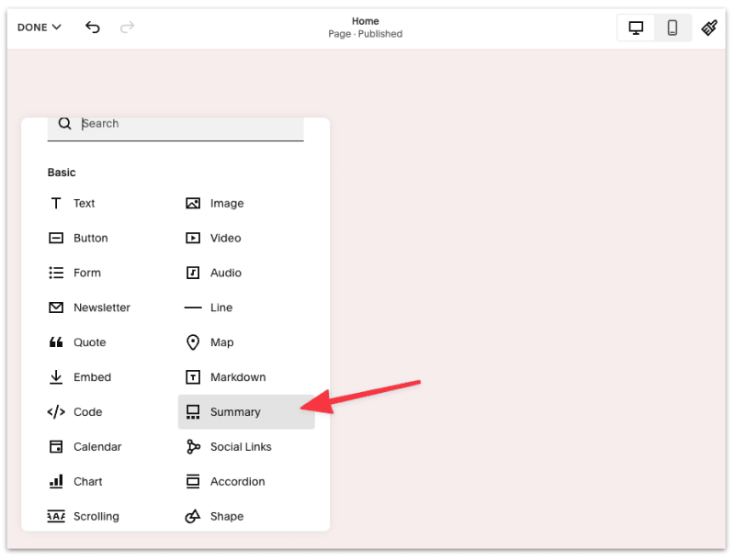Enable desktop preview mode

pyautogui.click(x=636, y=28)
